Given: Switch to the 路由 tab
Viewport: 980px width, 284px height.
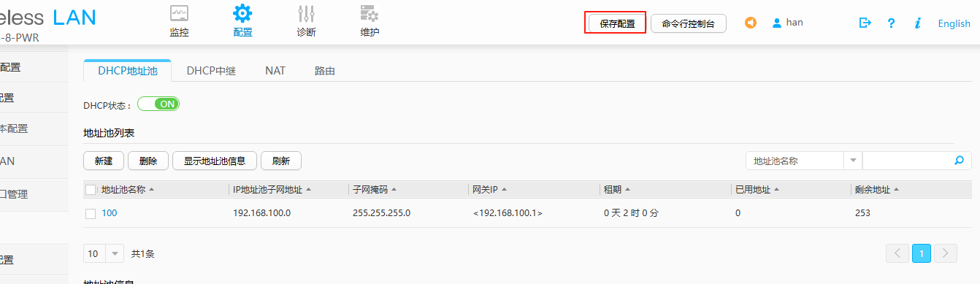Looking at the screenshot, I should tap(325, 71).
